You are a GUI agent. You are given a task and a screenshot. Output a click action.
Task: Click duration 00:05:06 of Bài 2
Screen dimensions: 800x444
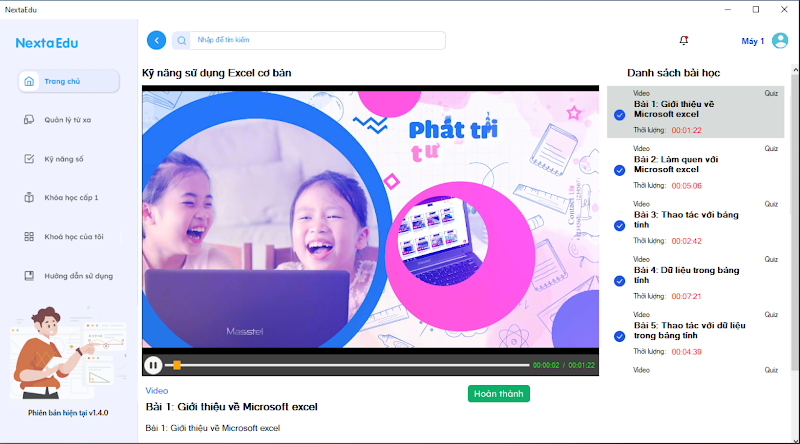(686, 186)
